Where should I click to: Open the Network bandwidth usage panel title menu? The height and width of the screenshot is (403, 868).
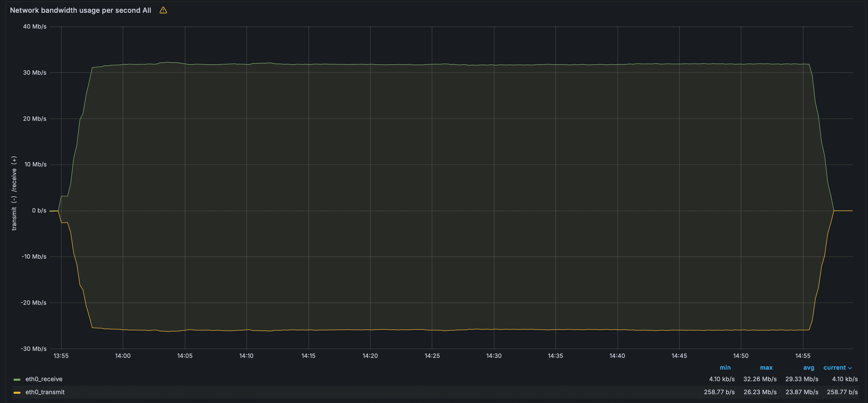(x=80, y=10)
